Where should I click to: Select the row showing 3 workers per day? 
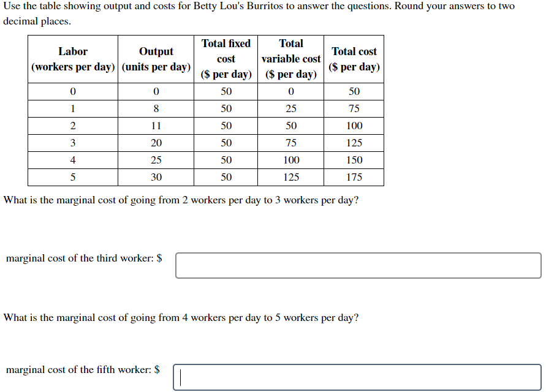(72, 143)
